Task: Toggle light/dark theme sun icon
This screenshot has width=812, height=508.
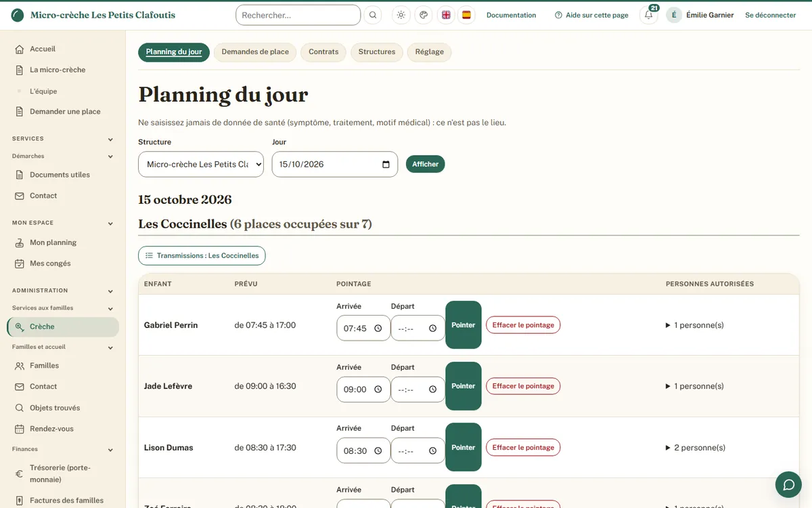Action: click(401, 15)
